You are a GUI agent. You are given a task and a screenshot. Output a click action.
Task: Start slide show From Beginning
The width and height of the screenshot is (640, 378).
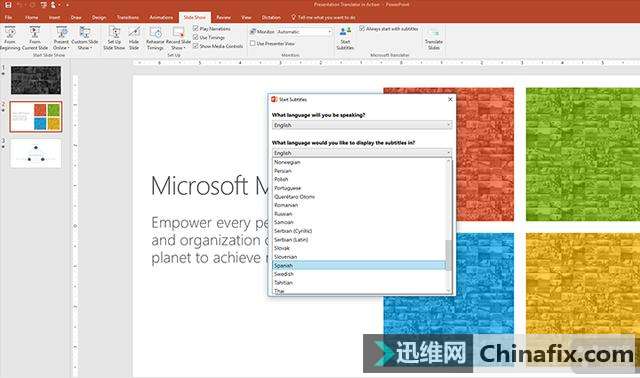(x=10, y=38)
